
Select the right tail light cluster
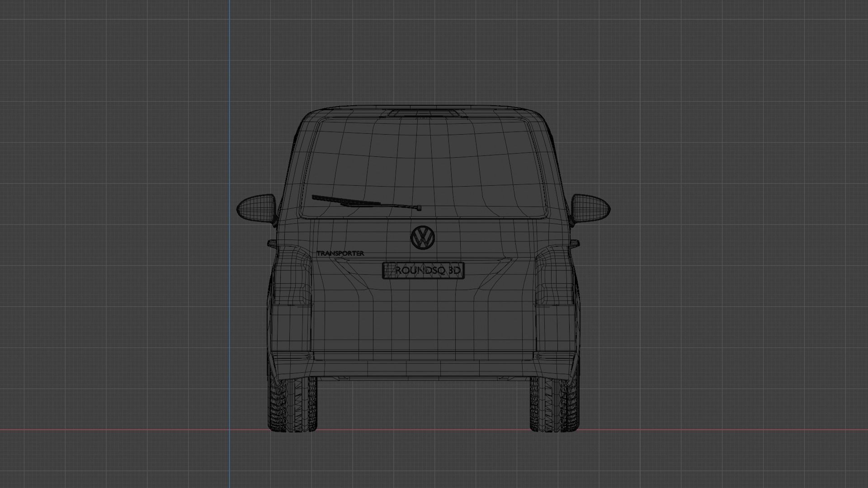[554, 276]
